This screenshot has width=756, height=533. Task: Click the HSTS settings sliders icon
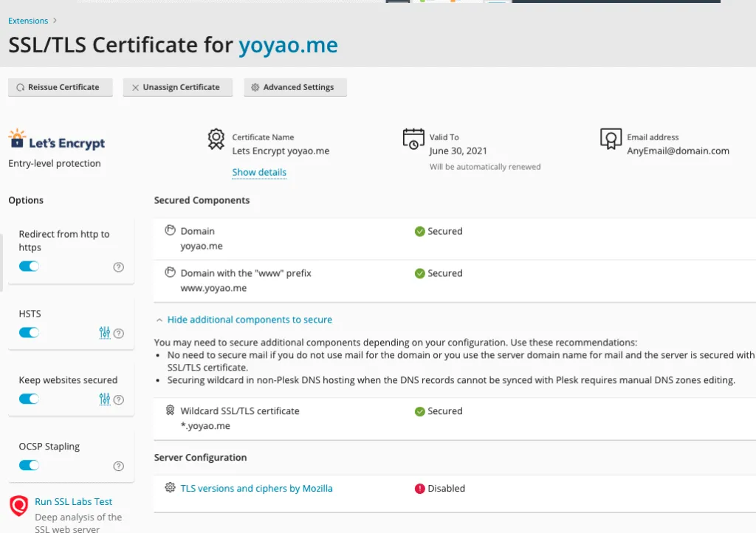(105, 333)
